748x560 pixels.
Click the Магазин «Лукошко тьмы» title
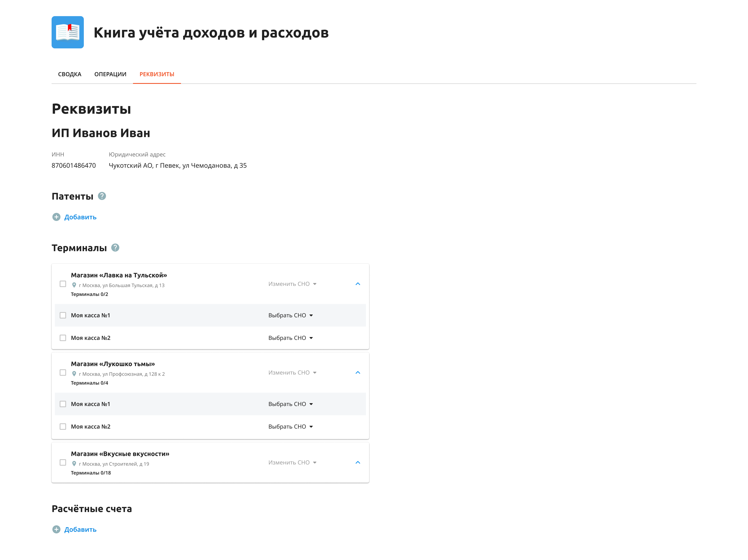[113, 364]
